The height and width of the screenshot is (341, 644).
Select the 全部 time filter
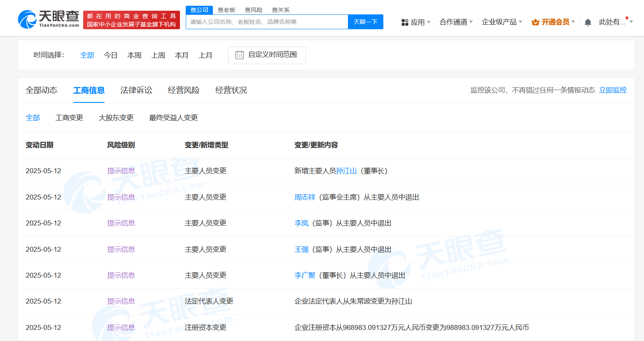click(87, 55)
